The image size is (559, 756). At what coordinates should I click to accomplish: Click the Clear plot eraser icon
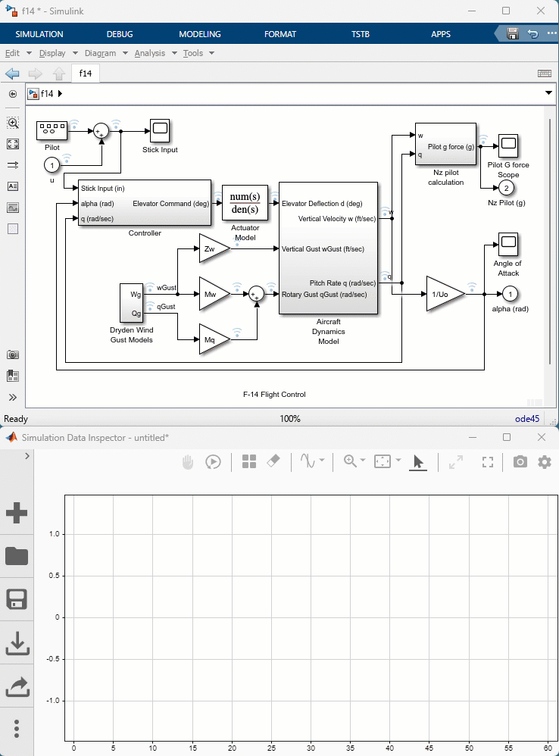[275, 461]
